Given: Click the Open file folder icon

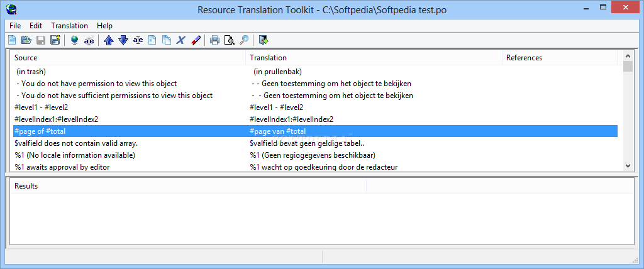Looking at the screenshot, I should tap(26, 40).
